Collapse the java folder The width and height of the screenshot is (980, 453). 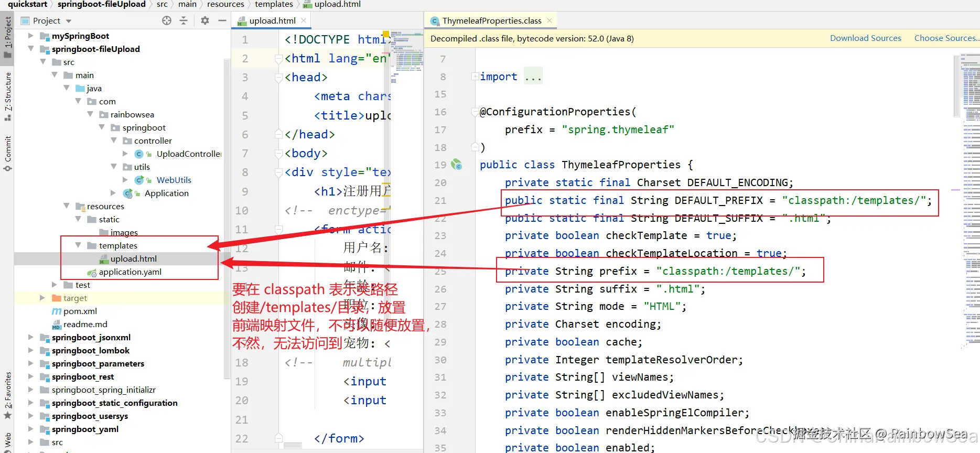tap(67, 88)
